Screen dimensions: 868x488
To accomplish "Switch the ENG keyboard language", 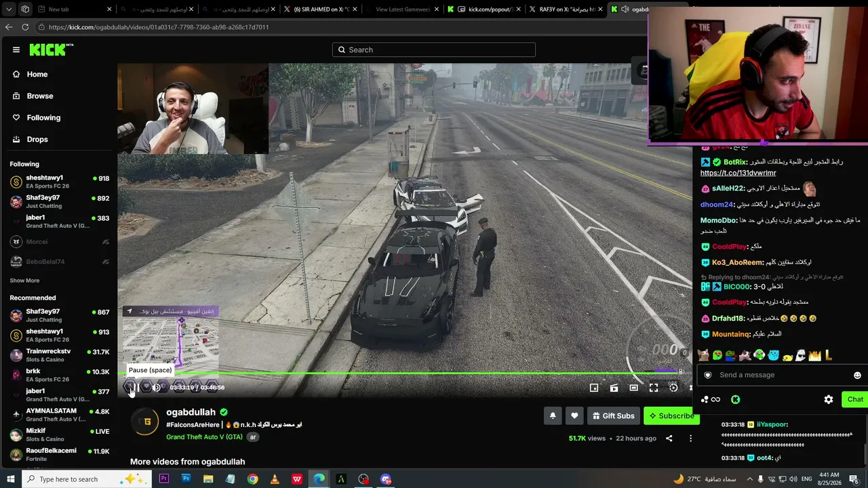I will (807, 479).
